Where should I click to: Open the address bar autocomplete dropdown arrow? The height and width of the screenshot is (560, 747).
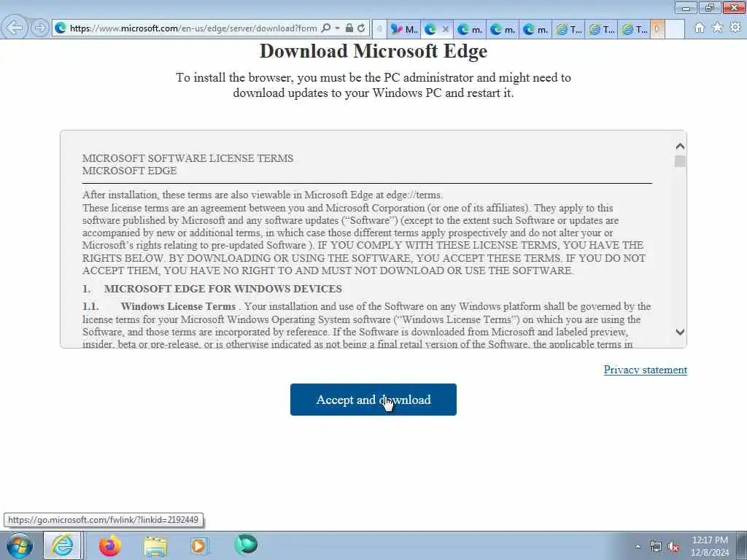coord(337,28)
